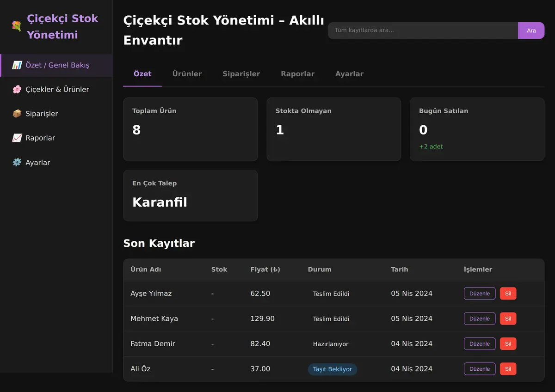
Task: Click the trend chart icon beside Raporlar
Action: 17,138
